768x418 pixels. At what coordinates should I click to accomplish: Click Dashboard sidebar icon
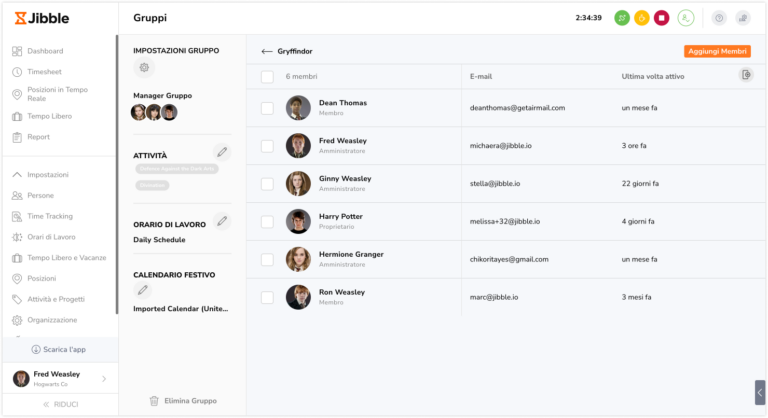click(x=17, y=51)
